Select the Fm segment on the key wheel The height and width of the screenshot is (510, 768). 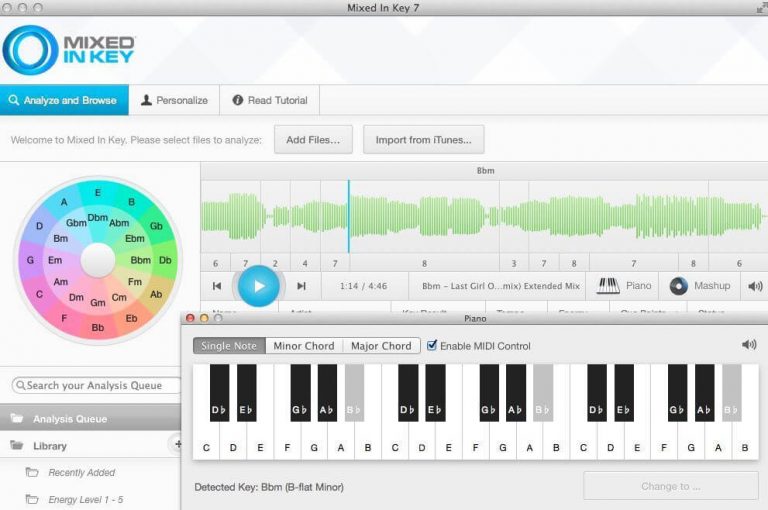tap(135, 282)
